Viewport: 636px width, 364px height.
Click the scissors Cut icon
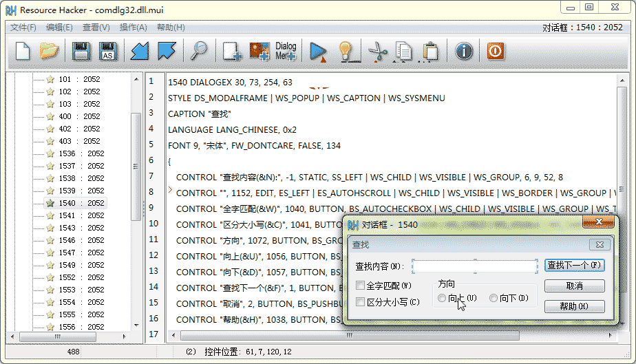378,52
